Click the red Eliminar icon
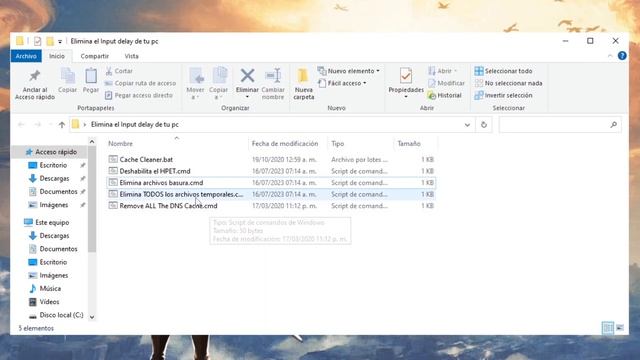Viewport: 640px width, 360px height. click(247, 76)
